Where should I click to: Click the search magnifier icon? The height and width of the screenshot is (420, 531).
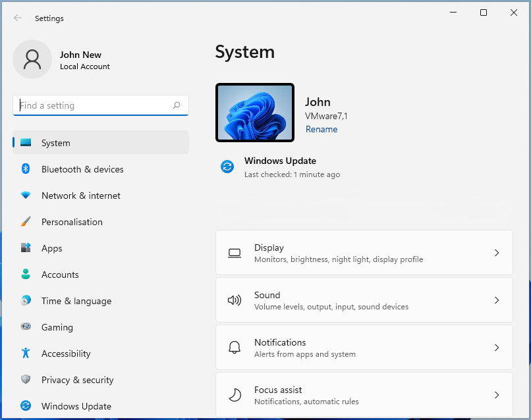tap(177, 105)
